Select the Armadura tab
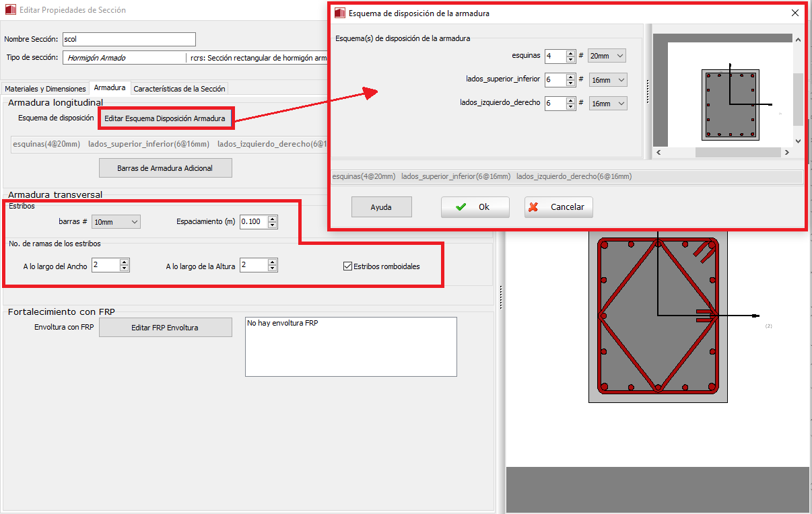 pos(109,88)
